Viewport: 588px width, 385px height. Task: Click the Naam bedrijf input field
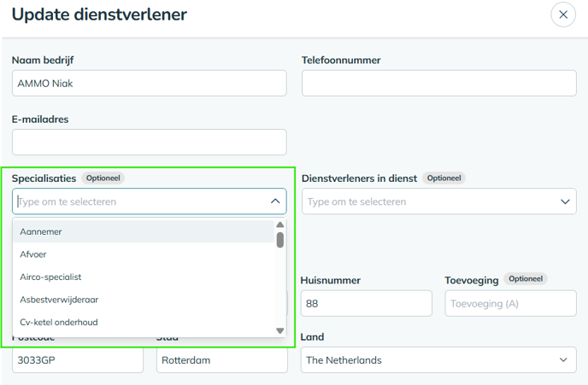(x=150, y=83)
